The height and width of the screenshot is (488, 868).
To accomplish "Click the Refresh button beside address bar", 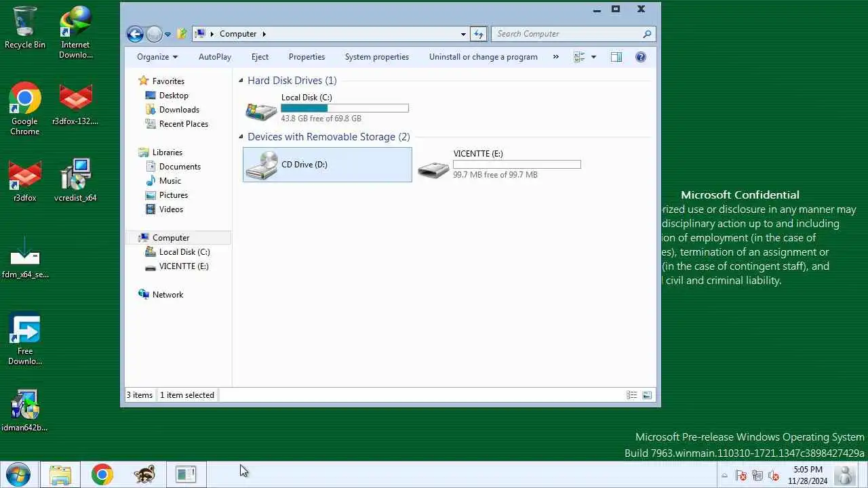I will [x=478, y=34].
